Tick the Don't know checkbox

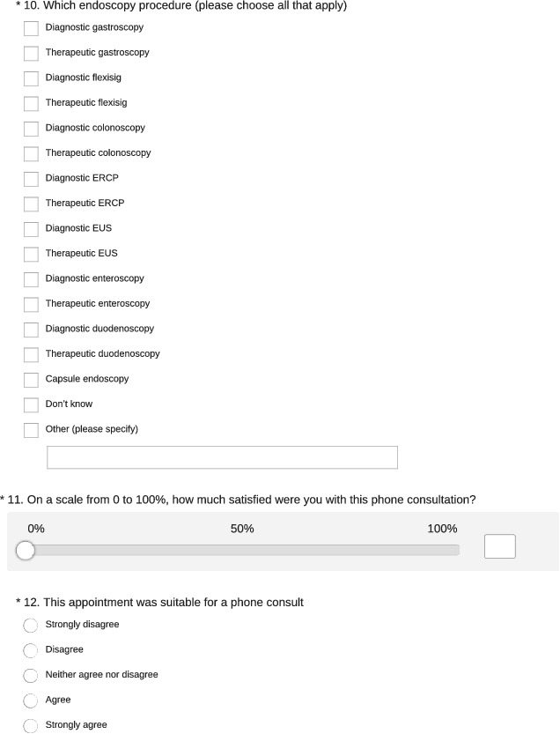(x=31, y=404)
